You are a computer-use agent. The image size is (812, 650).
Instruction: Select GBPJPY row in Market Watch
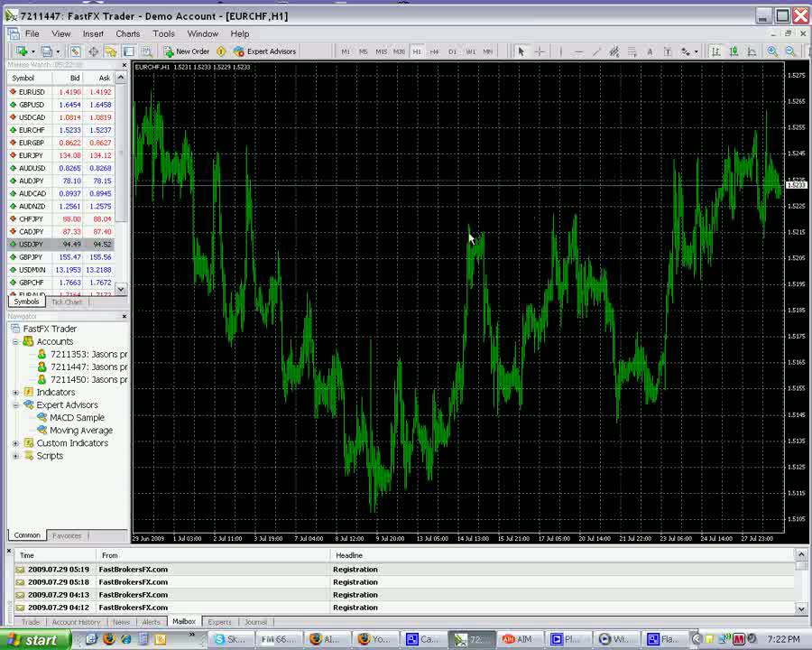(60, 257)
